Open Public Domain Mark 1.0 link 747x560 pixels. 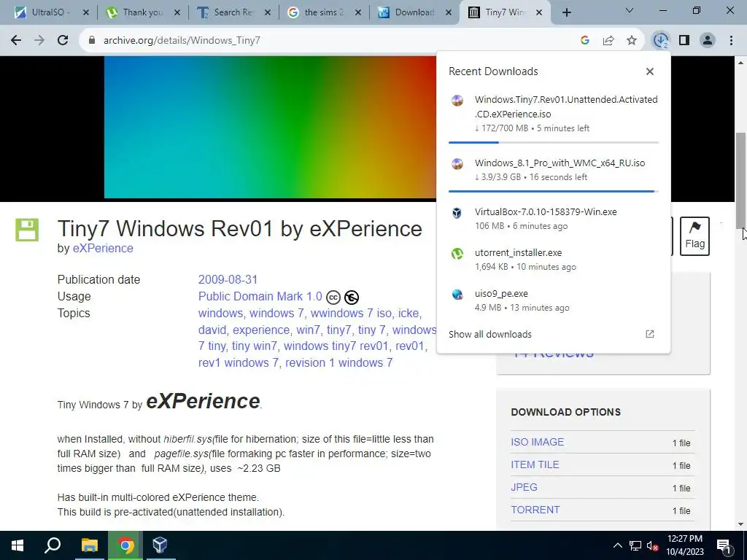tap(260, 296)
